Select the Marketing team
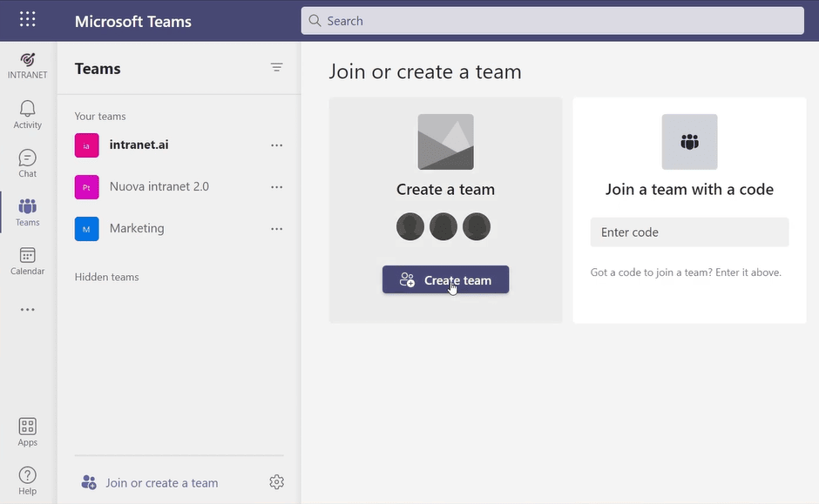Screen dimensions: 819x504 pos(137,229)
